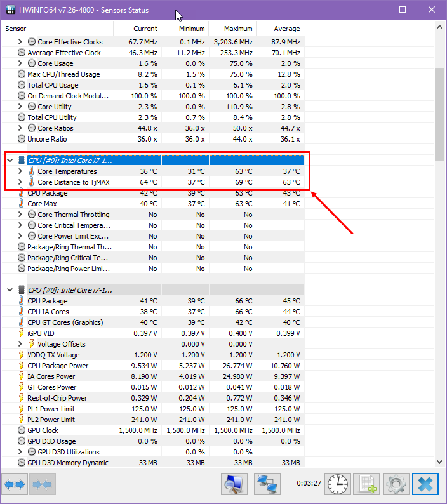Click clock icon beside GPU D3D Memory Dynamic
This screenshot has height=504, width=447.
[x=21, y=463]
